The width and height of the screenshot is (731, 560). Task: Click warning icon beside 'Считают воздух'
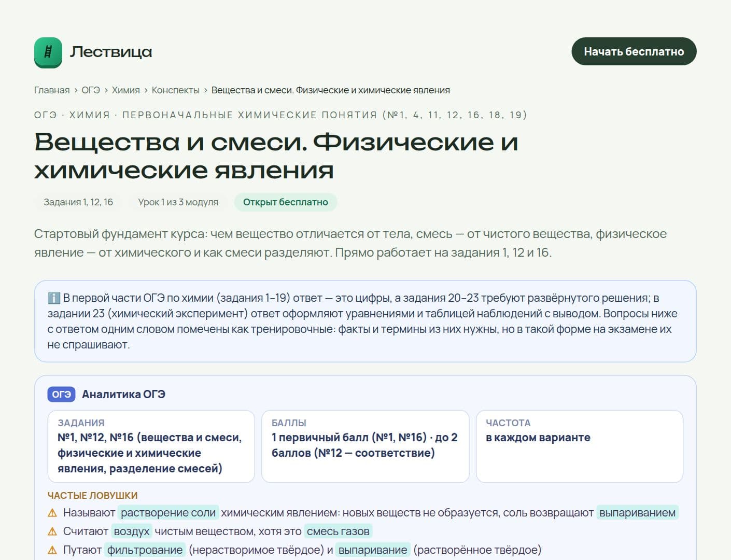[52, 531]
